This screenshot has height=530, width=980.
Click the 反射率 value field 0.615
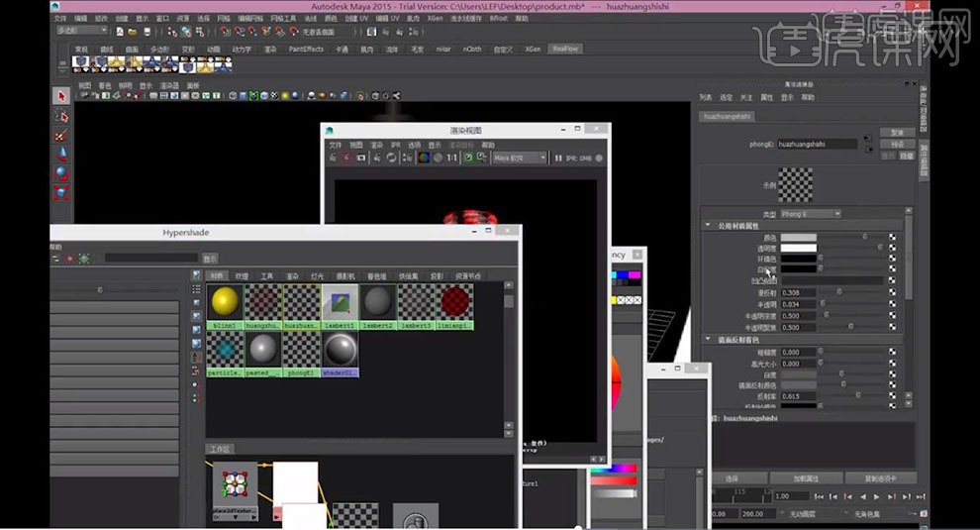tap(798, 396)
